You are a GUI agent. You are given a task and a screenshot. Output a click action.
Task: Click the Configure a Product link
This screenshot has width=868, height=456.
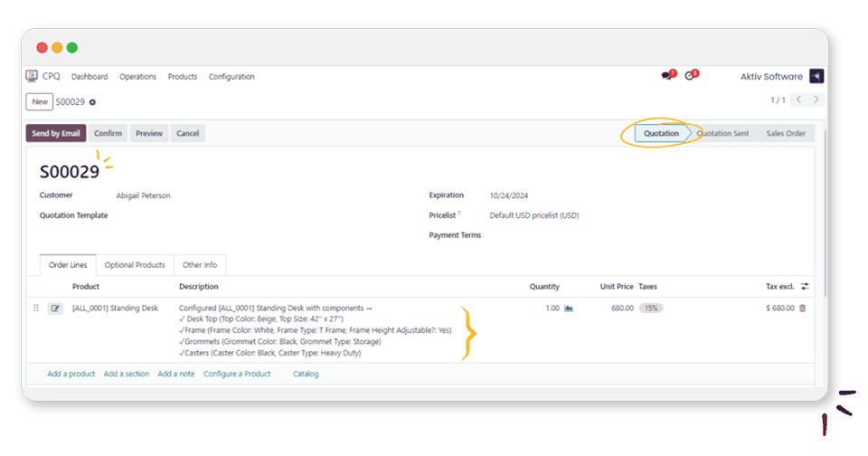pos(237,374)
